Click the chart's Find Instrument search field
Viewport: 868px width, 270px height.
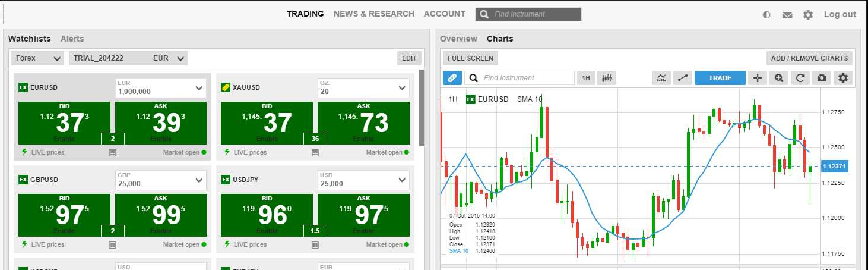[519, 78]
